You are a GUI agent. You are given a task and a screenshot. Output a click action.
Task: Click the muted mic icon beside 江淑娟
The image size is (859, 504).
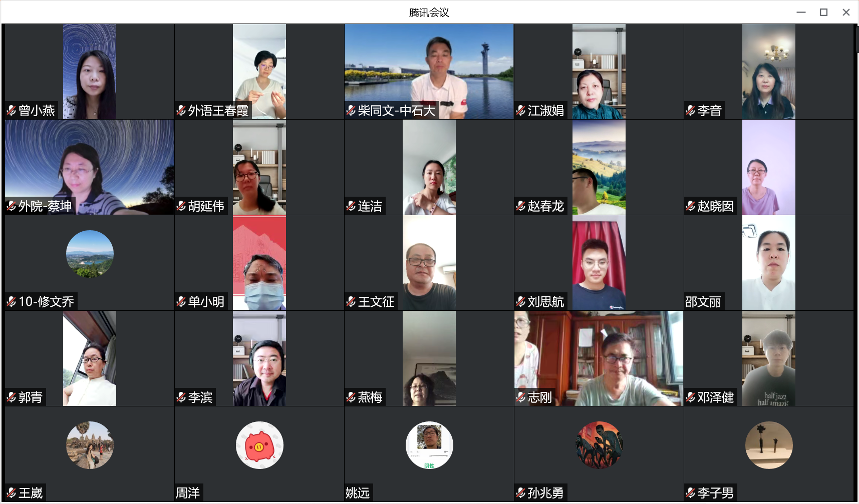click(521, 111)
